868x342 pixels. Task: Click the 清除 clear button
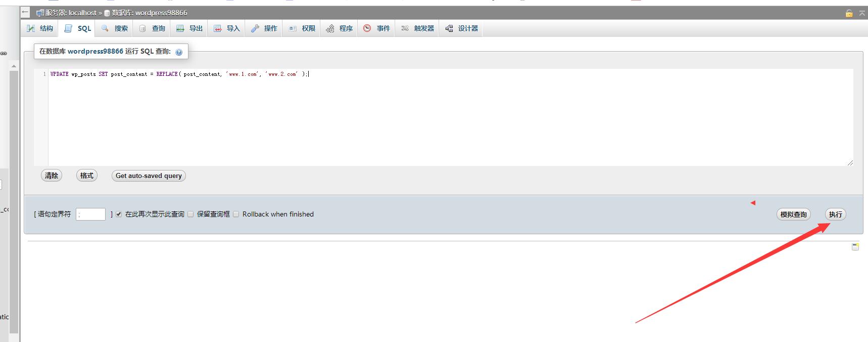click(x=52, y=176)
